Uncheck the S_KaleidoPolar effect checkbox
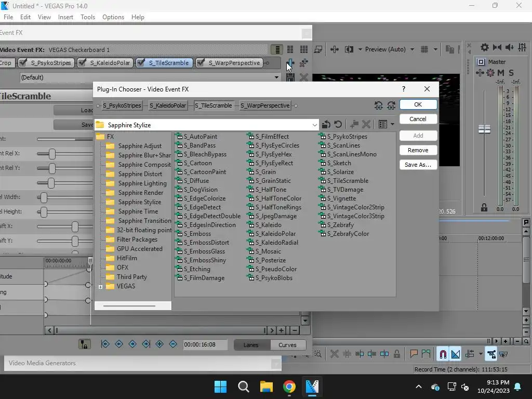This screenshot has width=532, height=399. 83,63
